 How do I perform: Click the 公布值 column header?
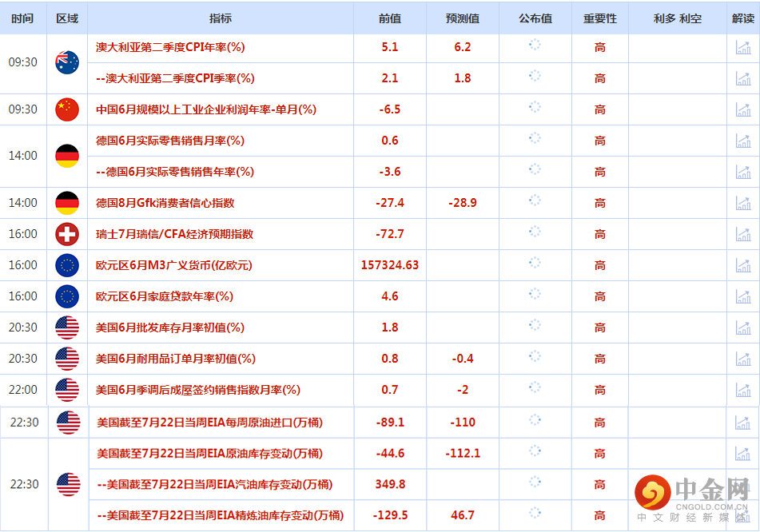(x=535, y=18)
